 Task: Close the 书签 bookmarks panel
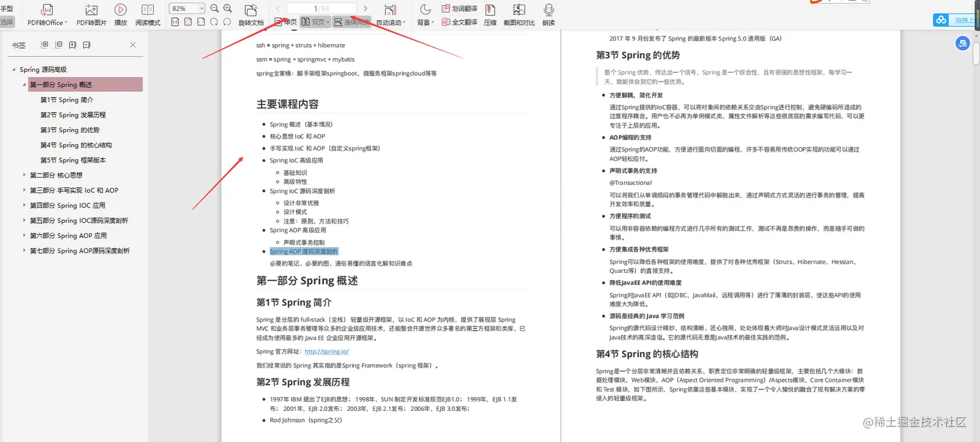pyautogui.click(x=133, y=45)
